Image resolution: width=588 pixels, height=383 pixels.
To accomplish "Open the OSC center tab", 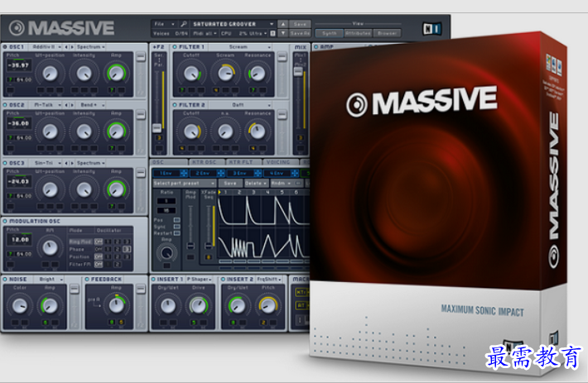I will [x=169, y=162].
